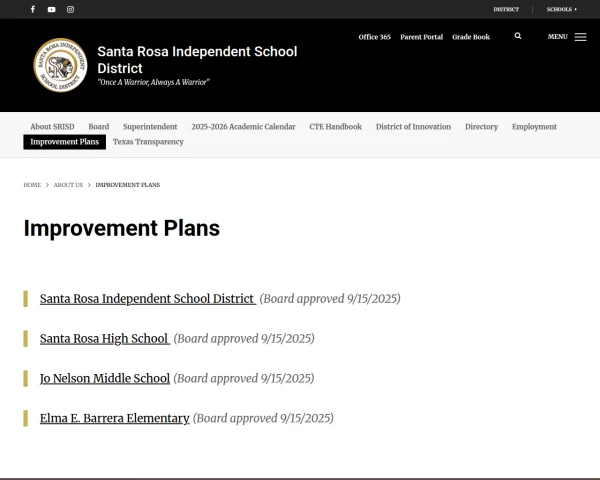The image size is (600, 480).
Task: Open the Facebook social icon
Action: (33, 9)
